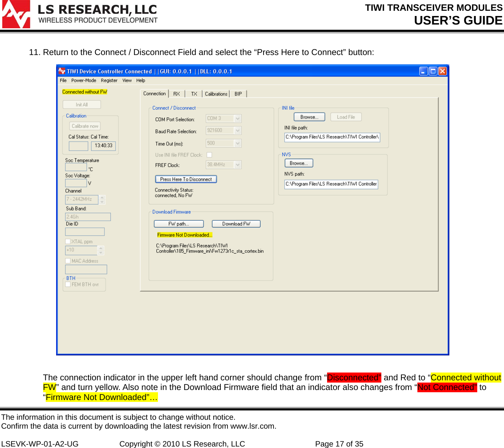504x448 pixels.
Task: Open the BIP tab
Action: 238,94
